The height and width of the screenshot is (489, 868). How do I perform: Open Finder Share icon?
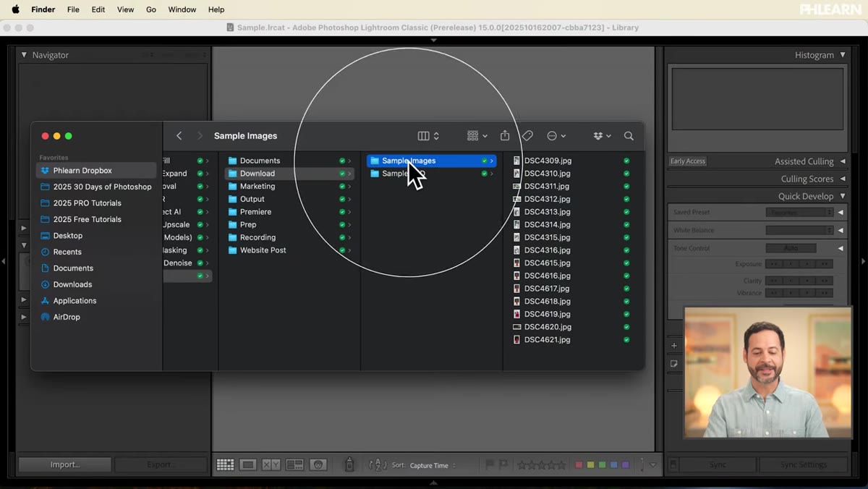click(505, 136)
